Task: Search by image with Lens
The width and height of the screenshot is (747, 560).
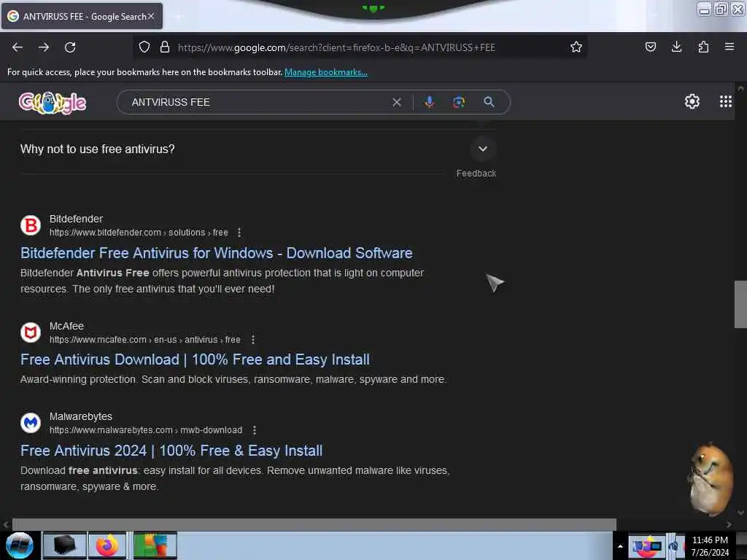Action: pos(458,102)
